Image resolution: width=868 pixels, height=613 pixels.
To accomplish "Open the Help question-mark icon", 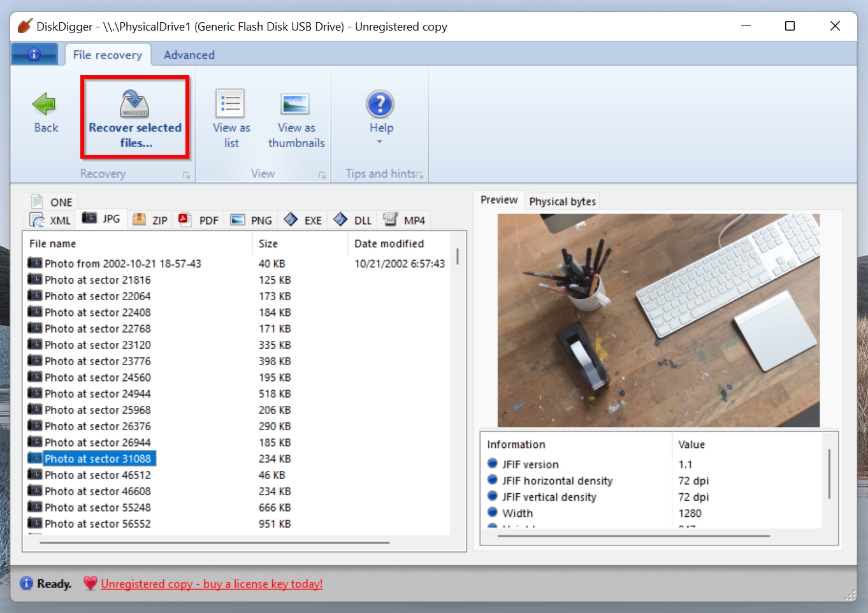I will click(380, 104).
